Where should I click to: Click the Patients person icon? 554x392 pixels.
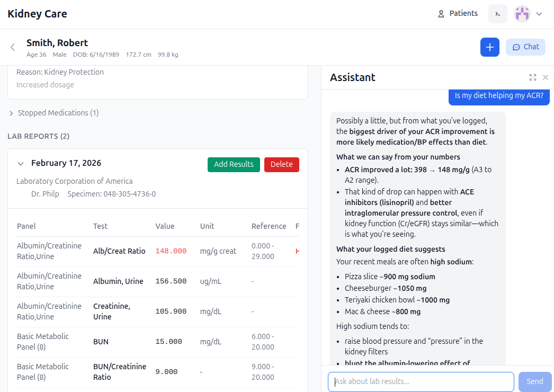pyautogui.click(x=441, y=13)
